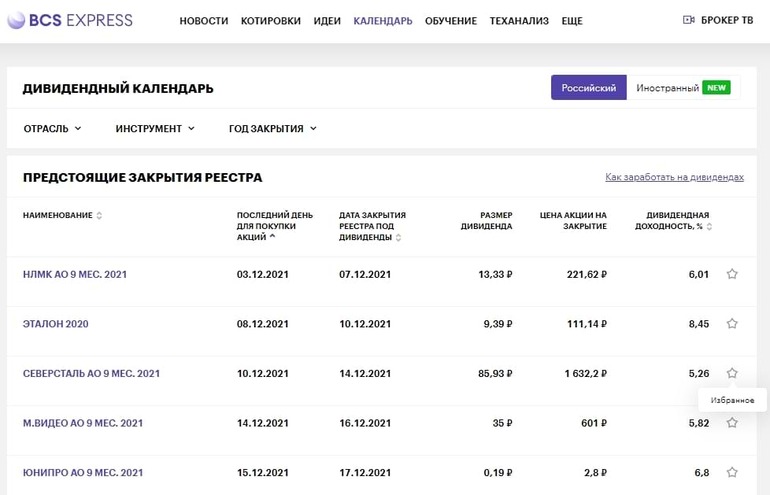Screen dimensions: 770x495
Task: Open ЭТАЛОН 2020 link
Action: (55, 324)
